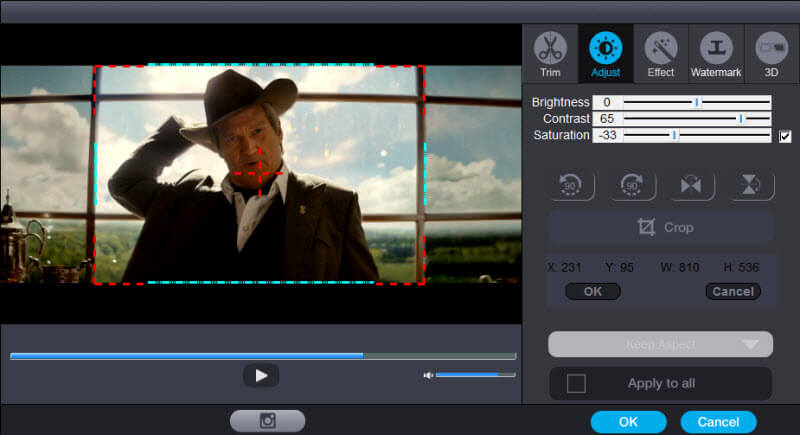Select the Adjust tab
The height and width of the screenshot is (435, 800).
(606, 54)
